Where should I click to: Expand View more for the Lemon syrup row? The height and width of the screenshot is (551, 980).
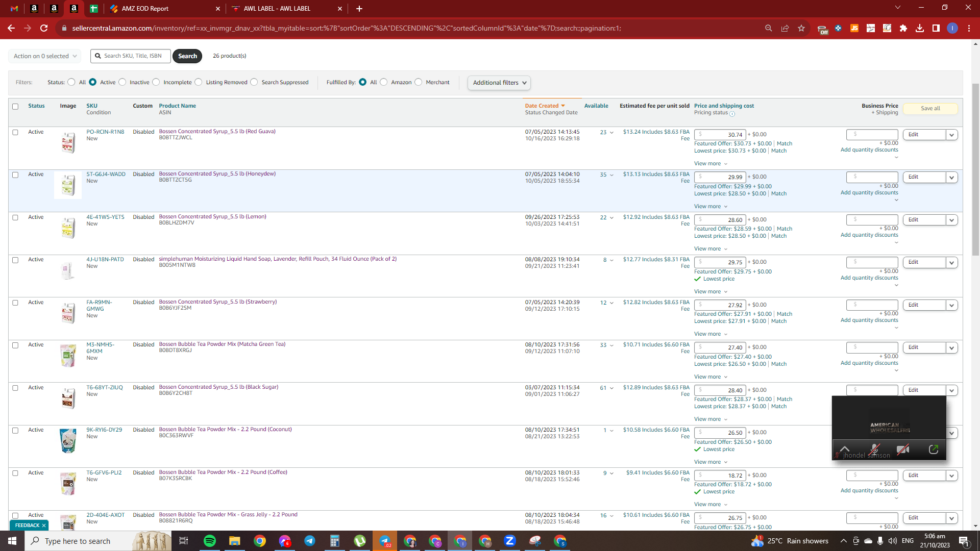[710, 249]
